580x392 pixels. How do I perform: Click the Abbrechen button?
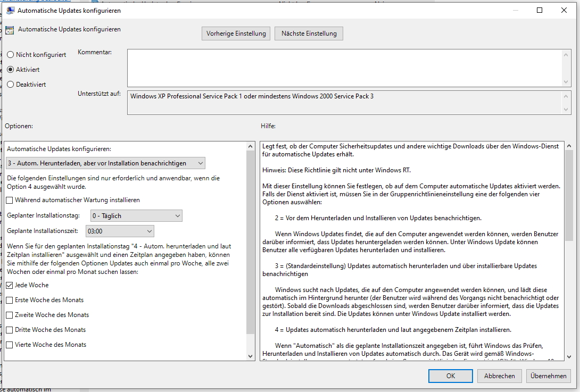(x=499, y=376)
